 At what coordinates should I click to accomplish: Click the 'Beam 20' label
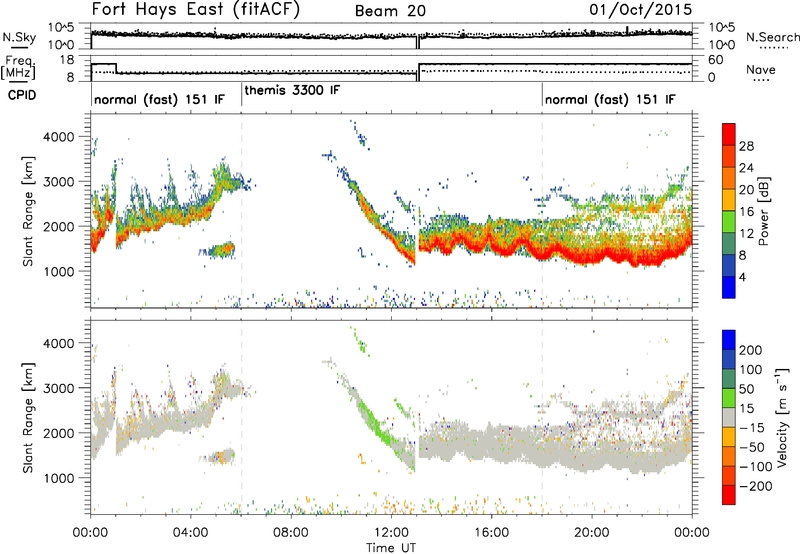point(390,11)
